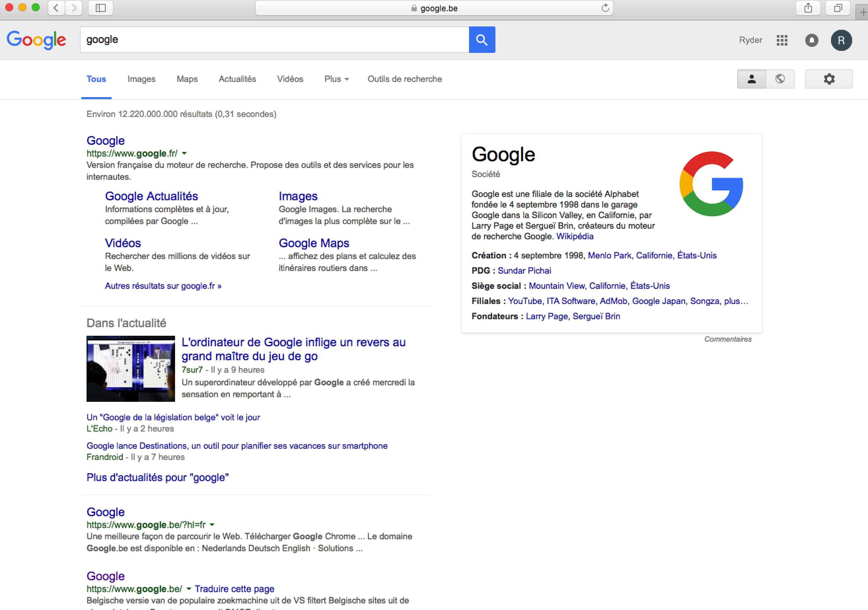Click Traduire cette page
868x610 pixels.
(x=235, y=589)
